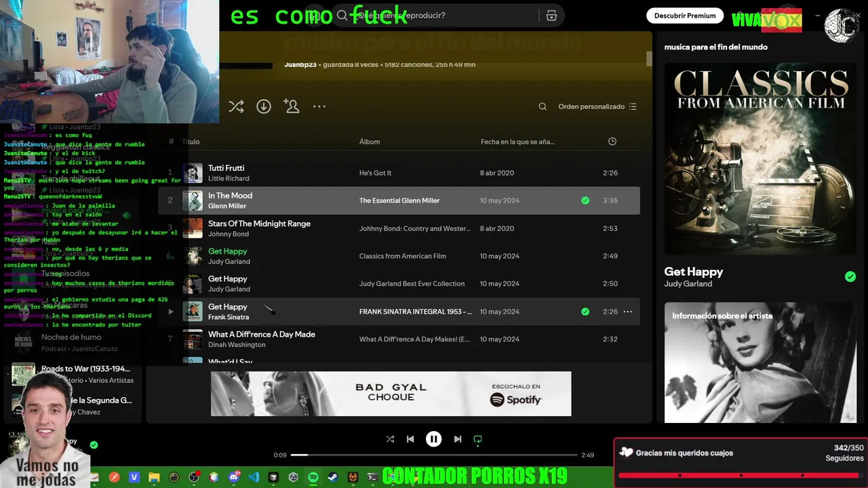The width and height of the screenshot is (868, 488).
Task: Click In The Mood album cover thumbnail
Action: coord(193,201)
